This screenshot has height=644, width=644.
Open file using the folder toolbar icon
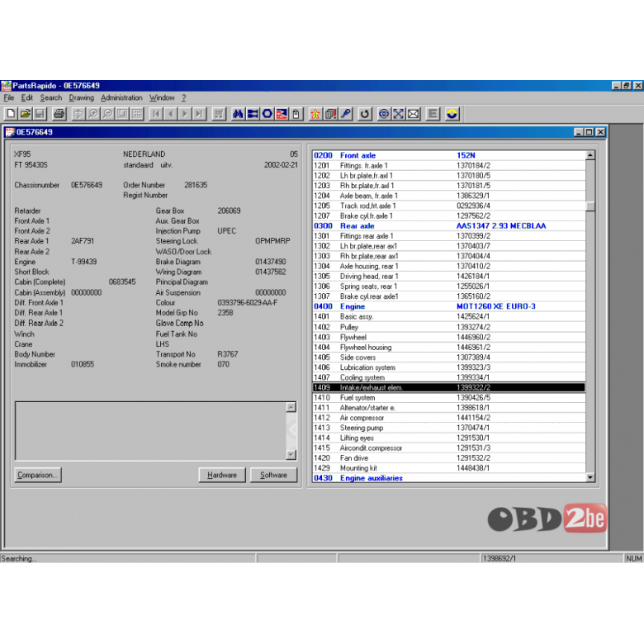(26, 114)
